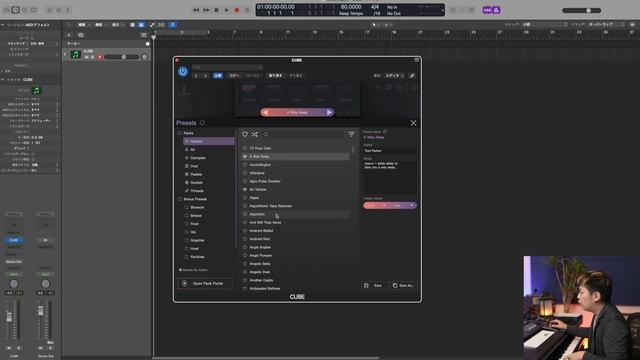Tick the Packs group checkbox
Viewport: 640px width, 360px height.
point(180,133)
